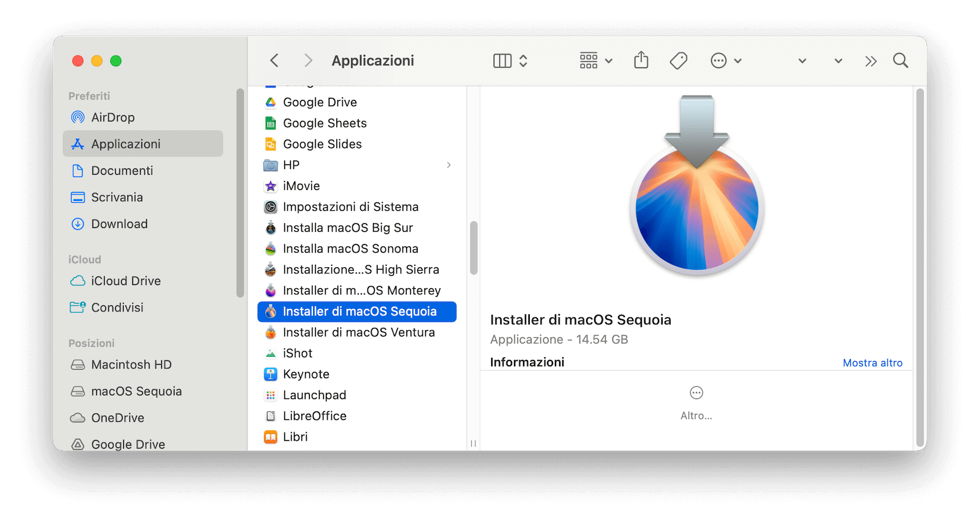This screenshot has height=521, width=980.
Task: Open iCloud Drive in sidebar
Action: tap(143, 281)
